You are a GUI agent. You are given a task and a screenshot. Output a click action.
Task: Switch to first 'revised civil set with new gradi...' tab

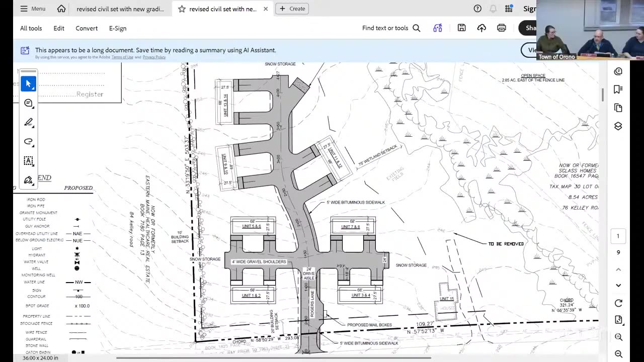coord(120,9)
